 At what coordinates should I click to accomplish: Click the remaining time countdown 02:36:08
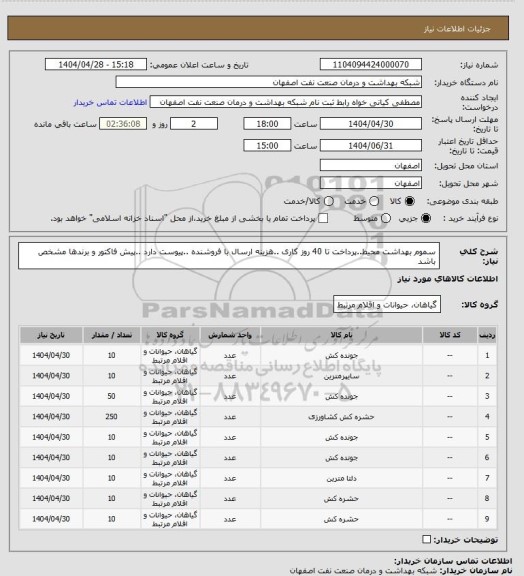123,124
